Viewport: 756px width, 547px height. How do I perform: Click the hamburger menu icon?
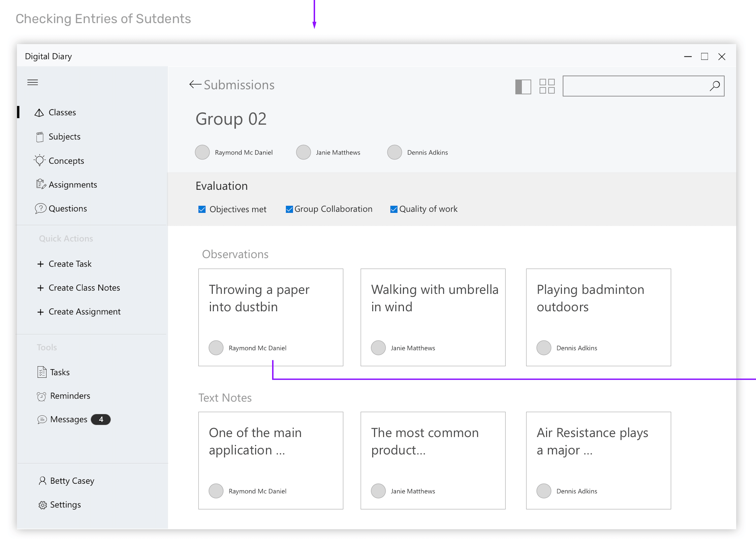pyautogui.click(x=32, y=82)
